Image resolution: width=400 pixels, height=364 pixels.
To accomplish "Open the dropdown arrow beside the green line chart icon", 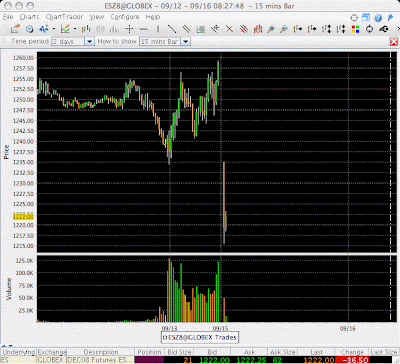I will pyautogui.click(x=75, y=29).
